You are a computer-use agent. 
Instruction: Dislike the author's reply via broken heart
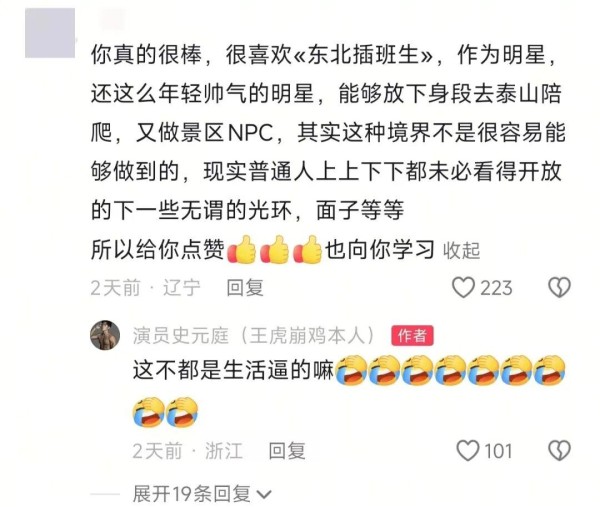559,450
